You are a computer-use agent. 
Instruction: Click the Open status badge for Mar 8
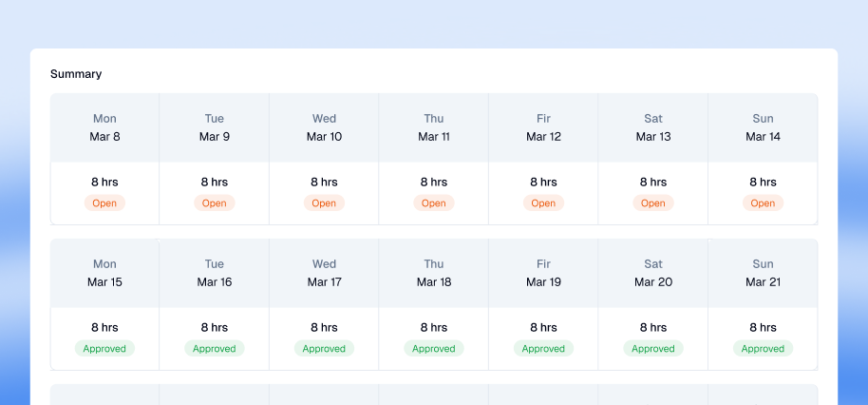[104, 202]
